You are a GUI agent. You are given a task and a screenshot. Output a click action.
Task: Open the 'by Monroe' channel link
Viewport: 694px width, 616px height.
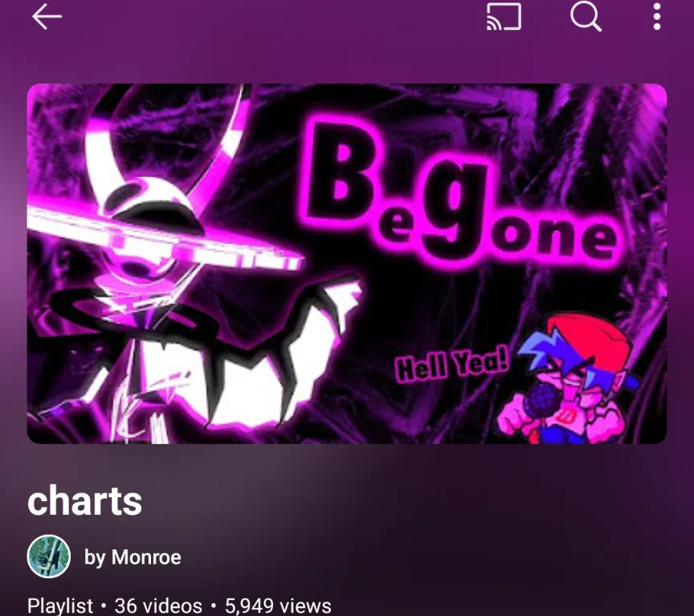click(133, 557)
